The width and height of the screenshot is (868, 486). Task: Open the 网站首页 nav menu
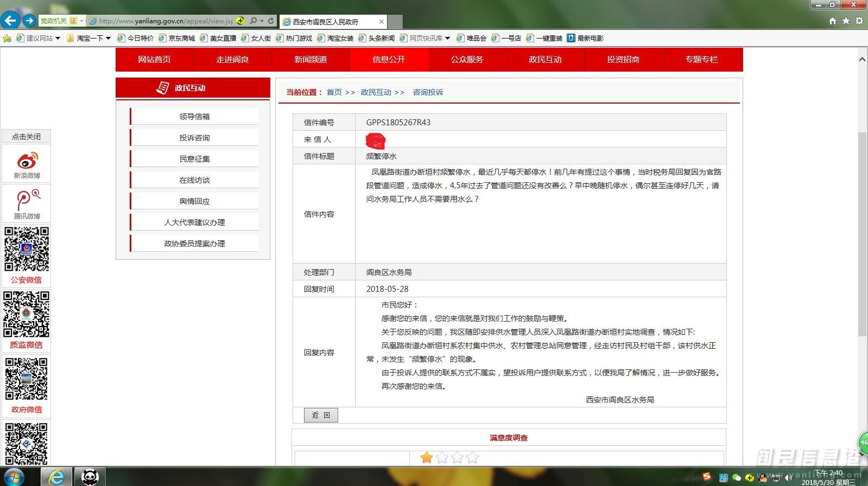click(154, 60)
